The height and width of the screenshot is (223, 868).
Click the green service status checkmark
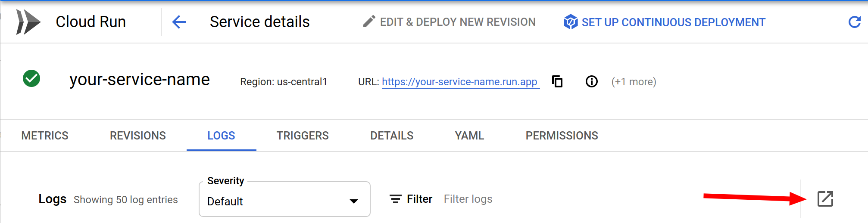pos(31,78)
